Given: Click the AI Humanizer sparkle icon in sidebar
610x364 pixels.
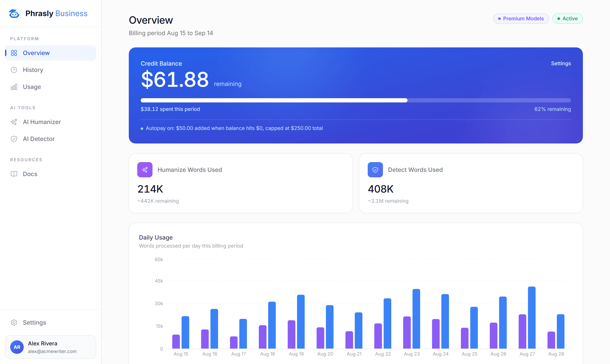Looking at the screenshot, I should click(x=14, y=122).
